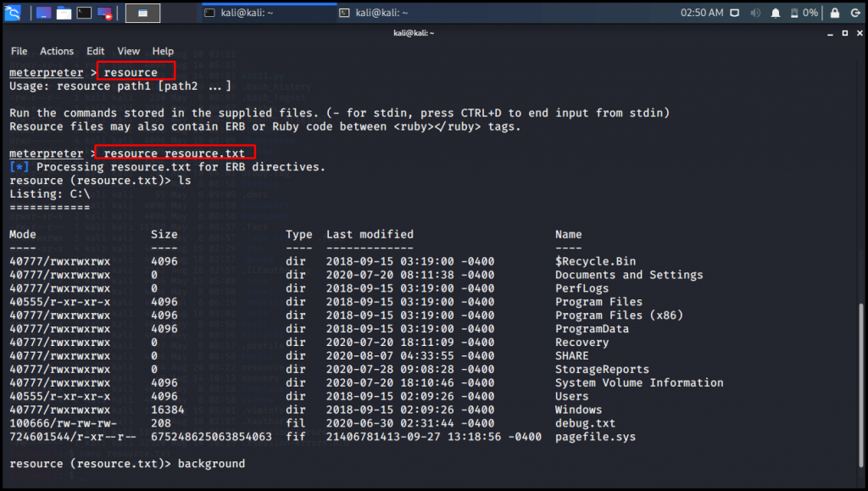Screen dimensions: 868x491
Task: Click the panel launcher with the red badge
Action: tap(104, 13)
